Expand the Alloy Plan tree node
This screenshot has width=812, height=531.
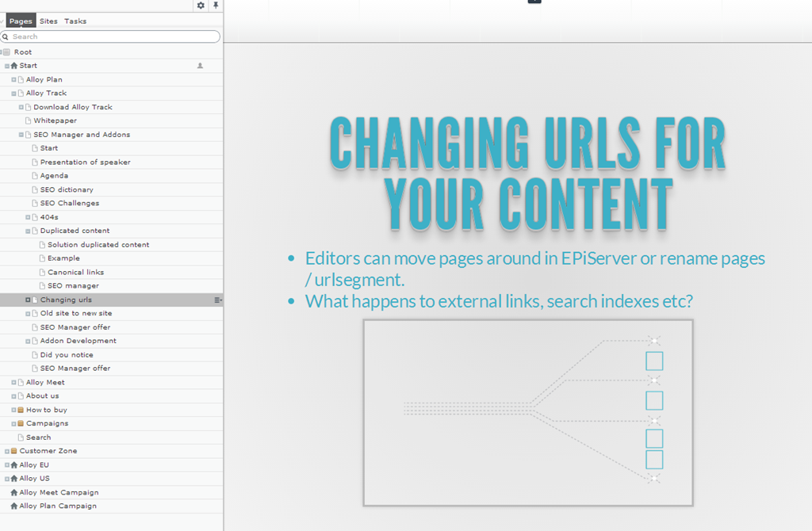[13, 79]
